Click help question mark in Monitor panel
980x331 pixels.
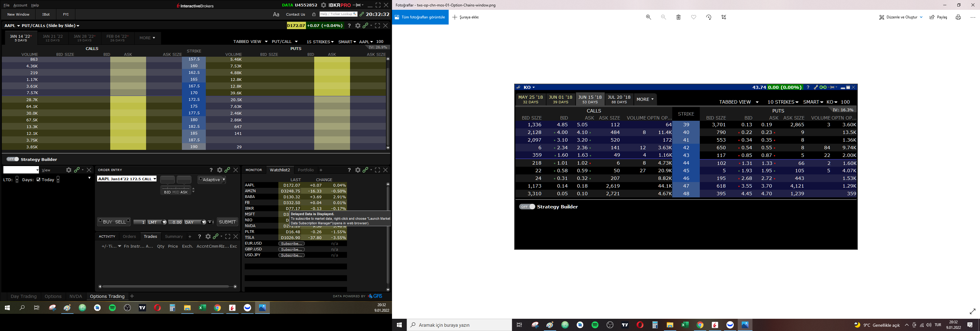tap(349, 170)
